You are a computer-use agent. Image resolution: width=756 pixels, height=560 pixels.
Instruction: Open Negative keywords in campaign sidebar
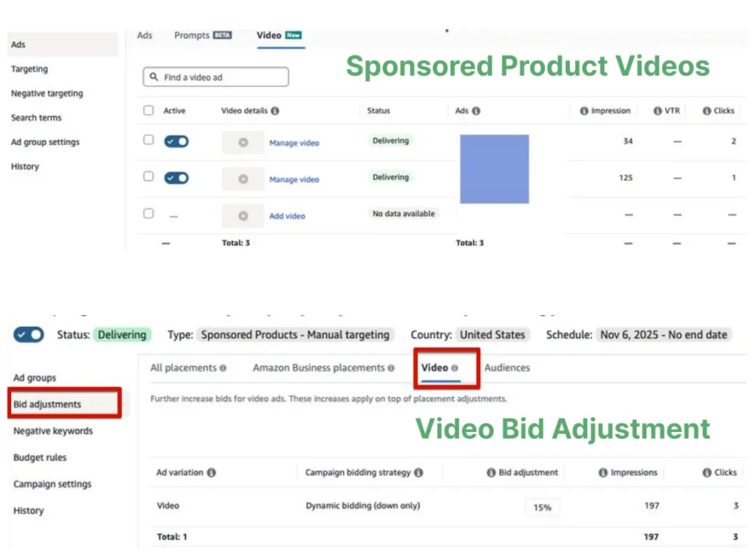tap(53, 430)
